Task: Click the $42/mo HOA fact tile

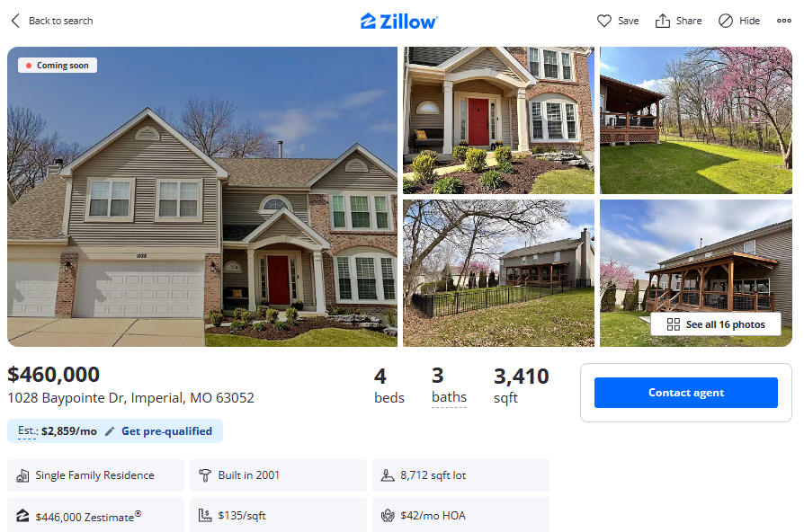Action: [460, 516]
